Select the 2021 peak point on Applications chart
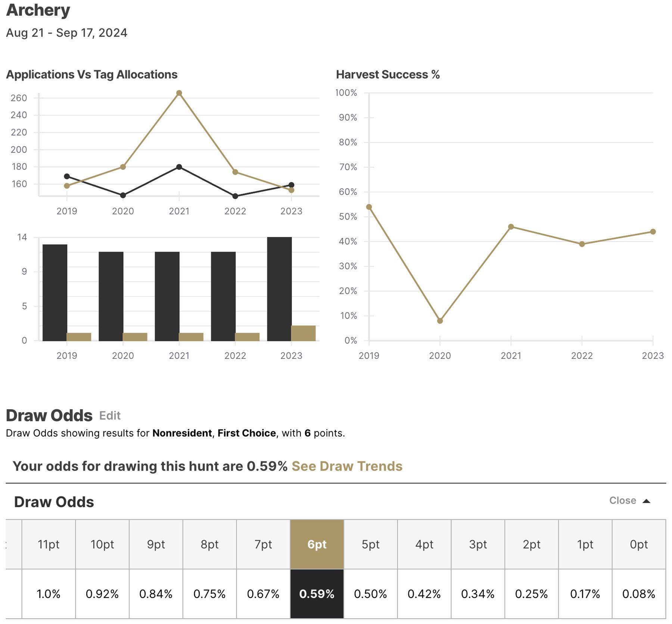Image resolution: width=672 pixels, height=624 pixels. (x=179, y=92)
